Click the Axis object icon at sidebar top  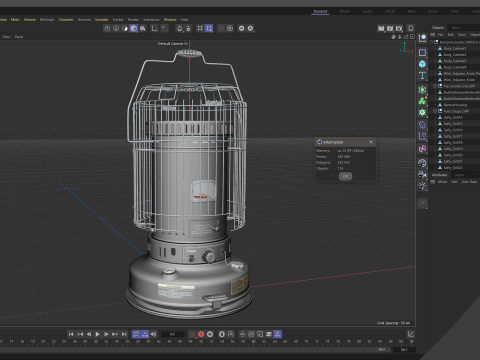click(x=422, y=38)
